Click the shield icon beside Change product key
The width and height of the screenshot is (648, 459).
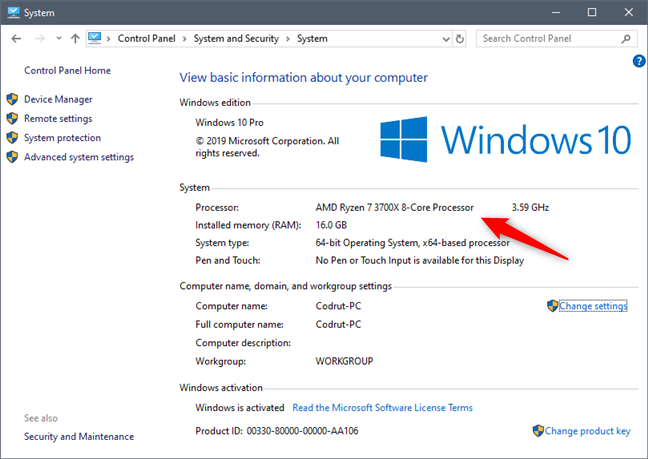[539, 431]
